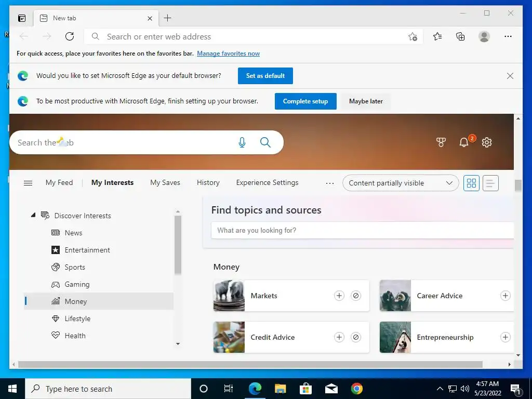The height and width of the screenshot is (399, 532).
Task: Click the voice search microphone icon
Action: (x=242, y=142)
